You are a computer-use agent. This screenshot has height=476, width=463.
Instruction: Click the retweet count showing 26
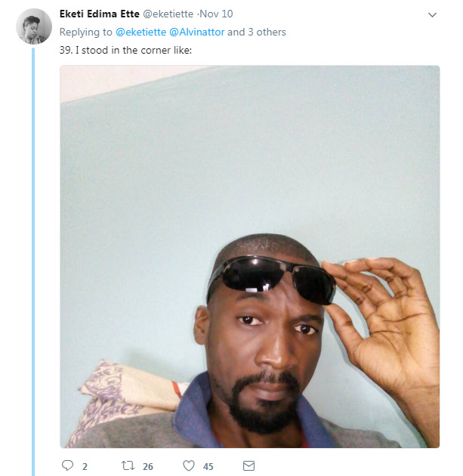pos(148,467)
